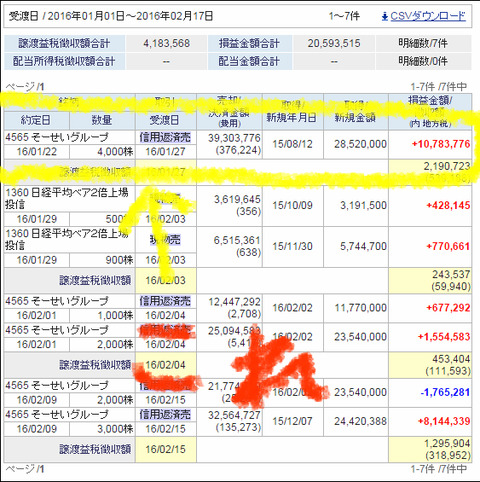Click the acquisition amount 5,744,700
Image resolution: width=480 pixels, height=482 pixels.
[x=363, y=246]
